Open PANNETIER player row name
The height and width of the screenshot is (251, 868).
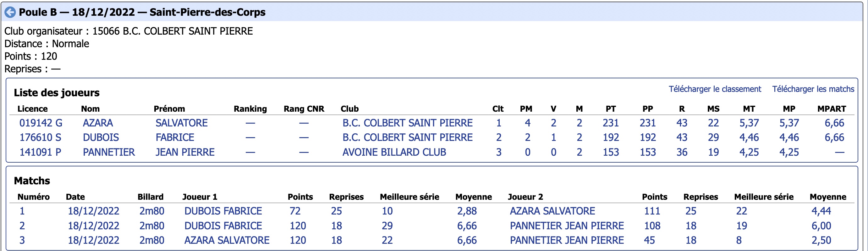point(109,152)
